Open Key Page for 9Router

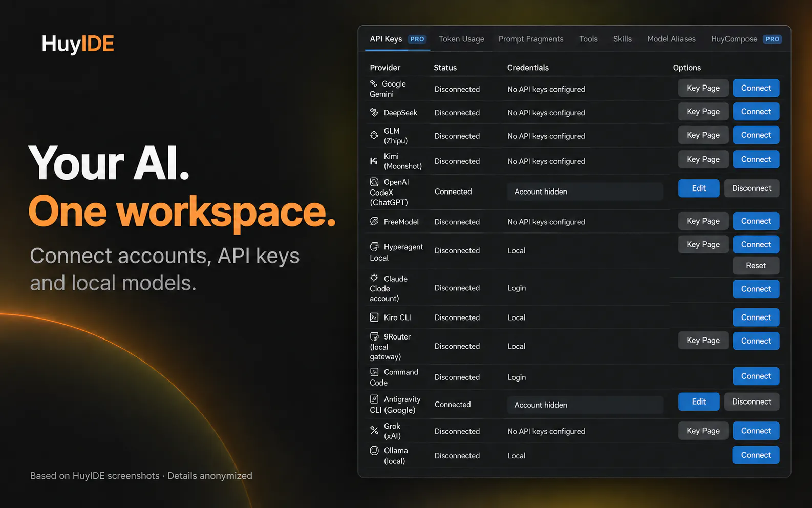point(703,341)
